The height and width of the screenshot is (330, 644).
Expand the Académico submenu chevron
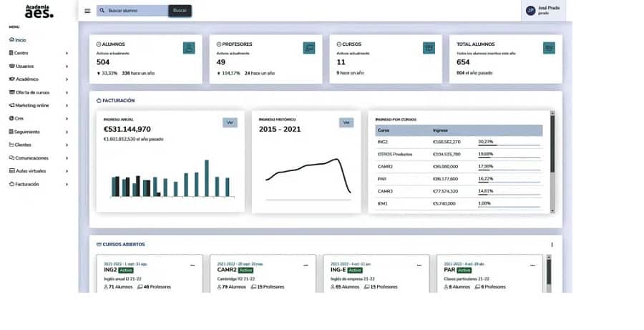pyautogui.click(x=67, y=79)
